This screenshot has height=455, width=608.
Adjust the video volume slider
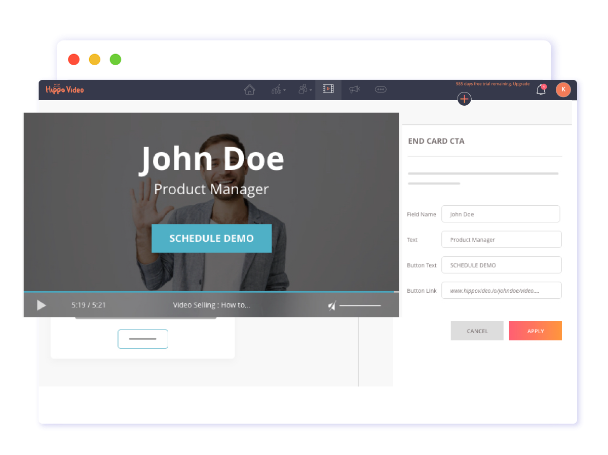[360, 306]
